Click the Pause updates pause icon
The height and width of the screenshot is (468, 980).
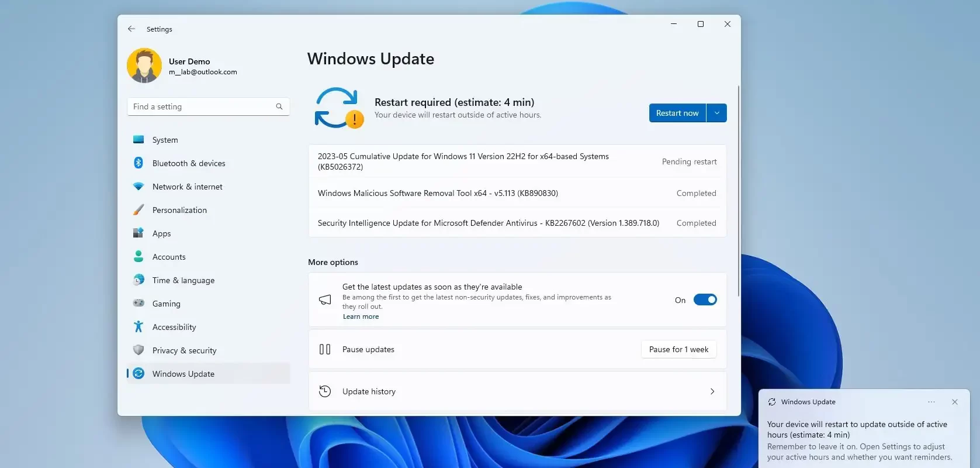tap(325, 349)
